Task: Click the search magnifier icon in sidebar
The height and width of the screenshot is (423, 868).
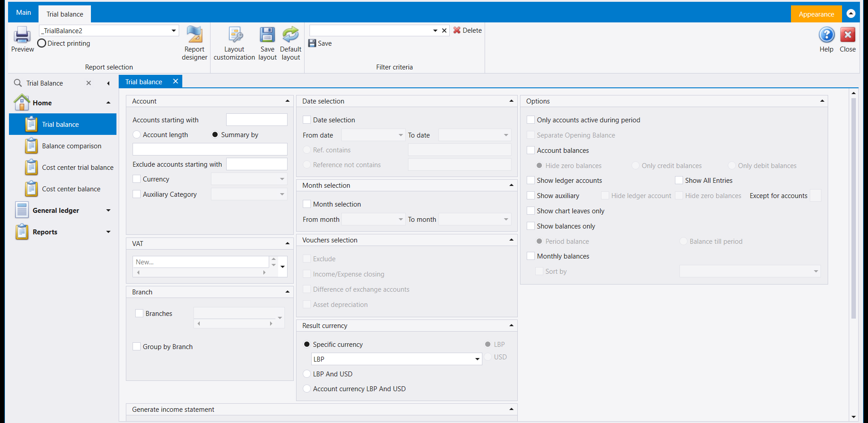Action: pos(18,83)
